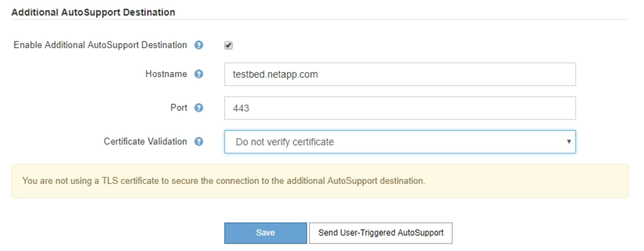Select the 'Do not verify certificate' text

pyautogui.click(x=284, y=142)
